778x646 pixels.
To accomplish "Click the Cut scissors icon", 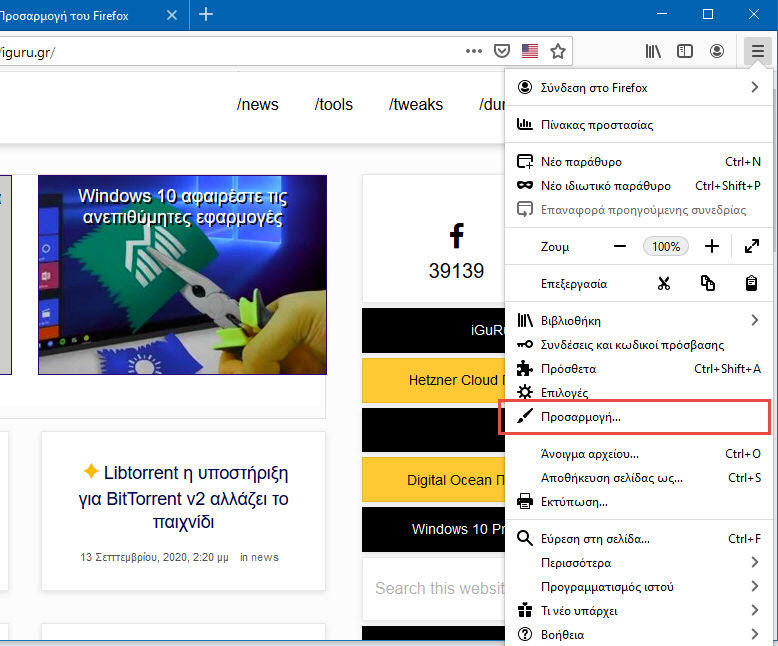I will coord(664,283).
